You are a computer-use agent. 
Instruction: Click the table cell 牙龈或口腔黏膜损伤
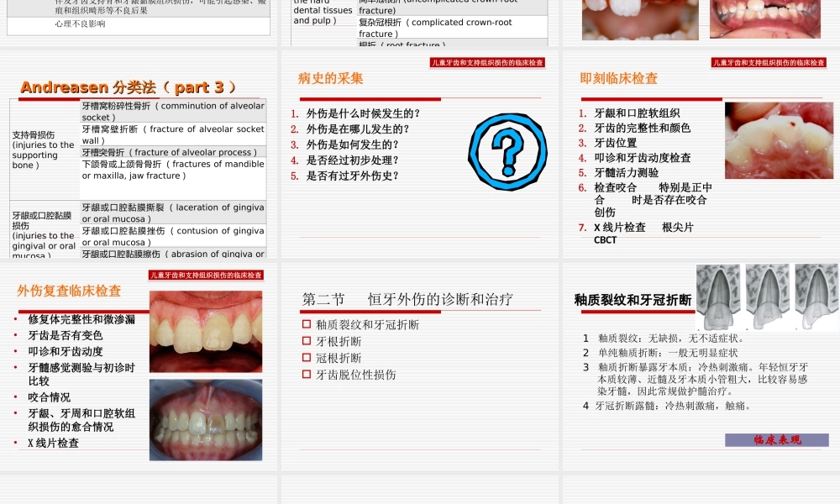click(45, 230)
